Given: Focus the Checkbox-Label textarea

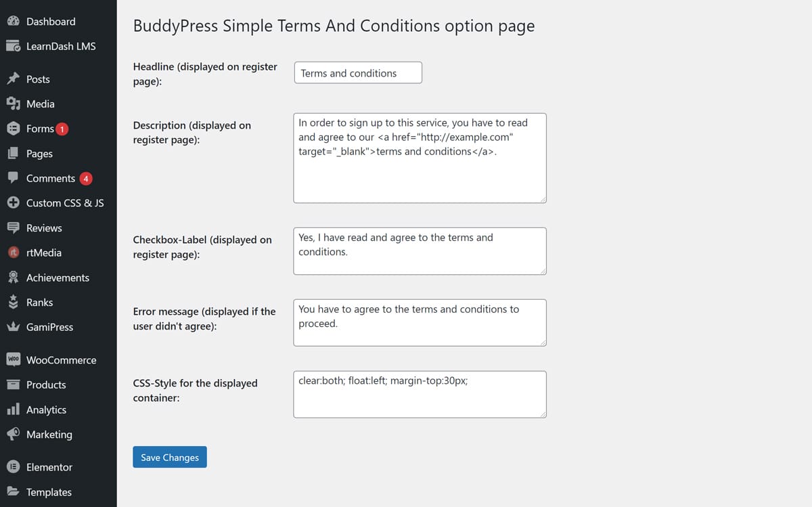Looking at the screenshot, I should [x=420, y=251].
